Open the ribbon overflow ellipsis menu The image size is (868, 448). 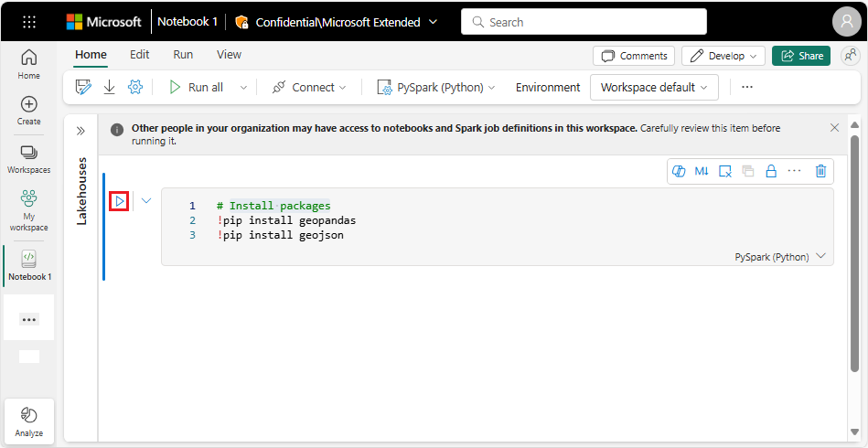point(747,87)
